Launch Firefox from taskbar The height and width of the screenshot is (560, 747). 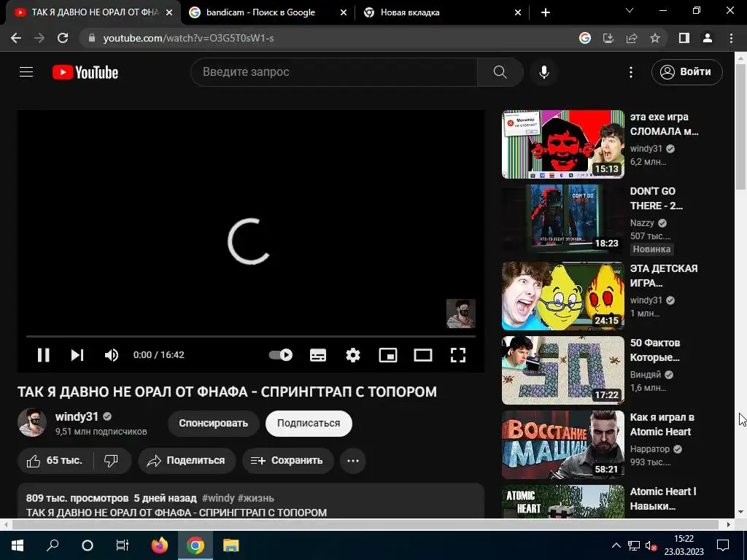tap(160, 545)
